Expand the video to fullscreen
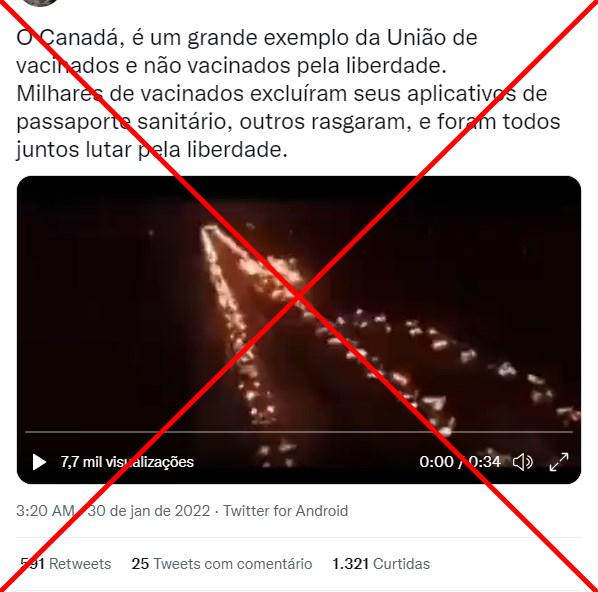This screenshot has height=592, width=598. [x=559, y=462]
